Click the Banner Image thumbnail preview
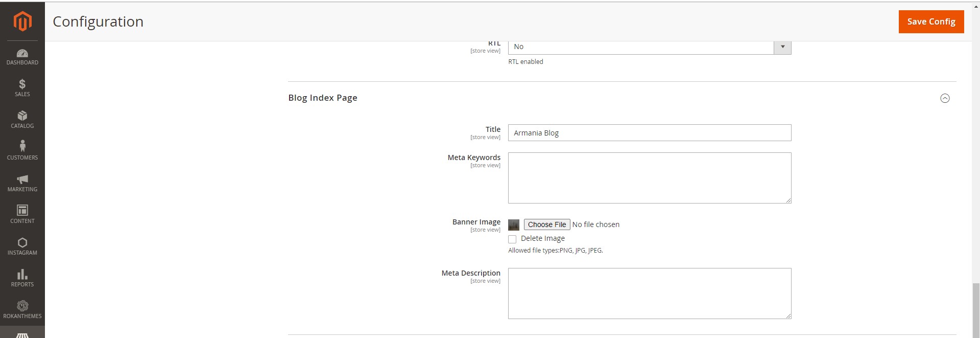This screenshot has width=980, height=338. coord(514,224)
